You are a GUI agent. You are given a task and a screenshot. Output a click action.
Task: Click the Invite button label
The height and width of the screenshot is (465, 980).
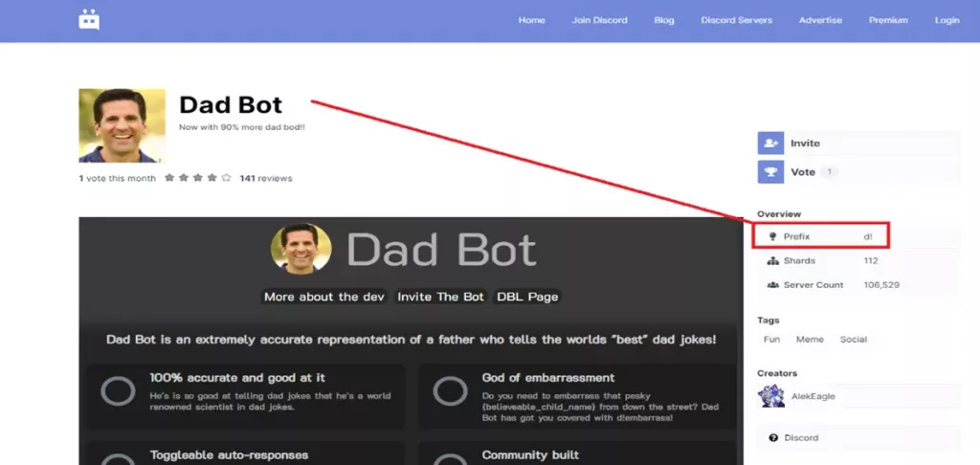805,144
